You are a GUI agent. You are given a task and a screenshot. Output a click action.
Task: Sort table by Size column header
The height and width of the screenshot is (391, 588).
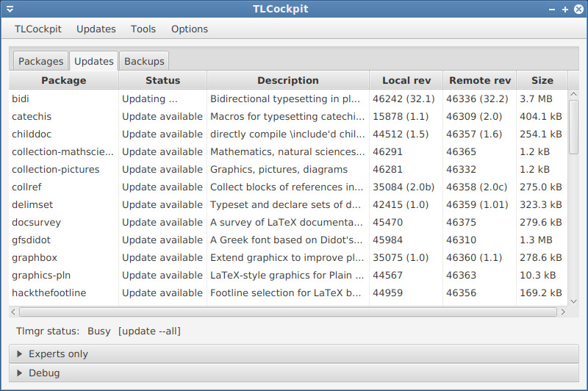542,81
